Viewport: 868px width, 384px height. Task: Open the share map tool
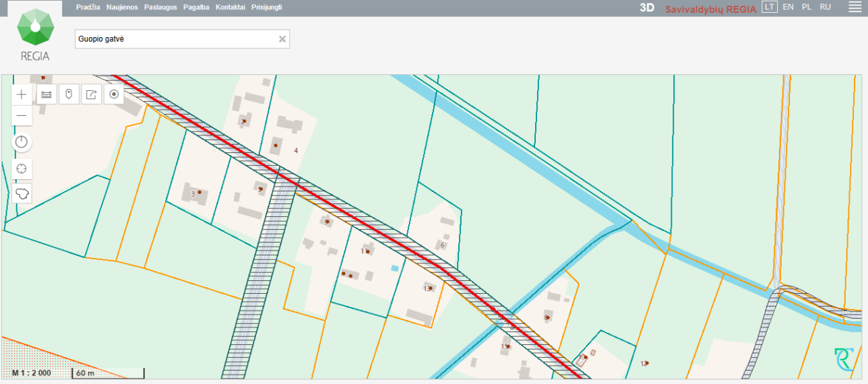tap(92, 94)
